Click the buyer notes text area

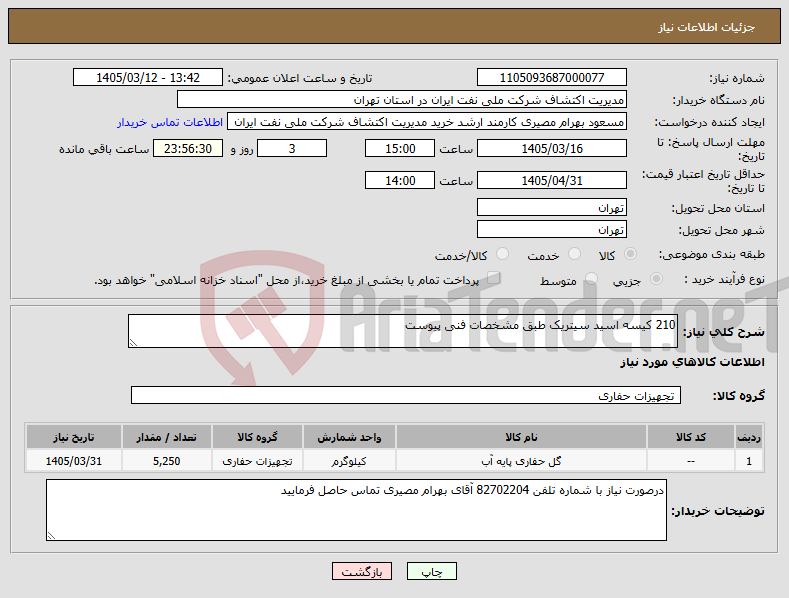(x=356, y=510)
